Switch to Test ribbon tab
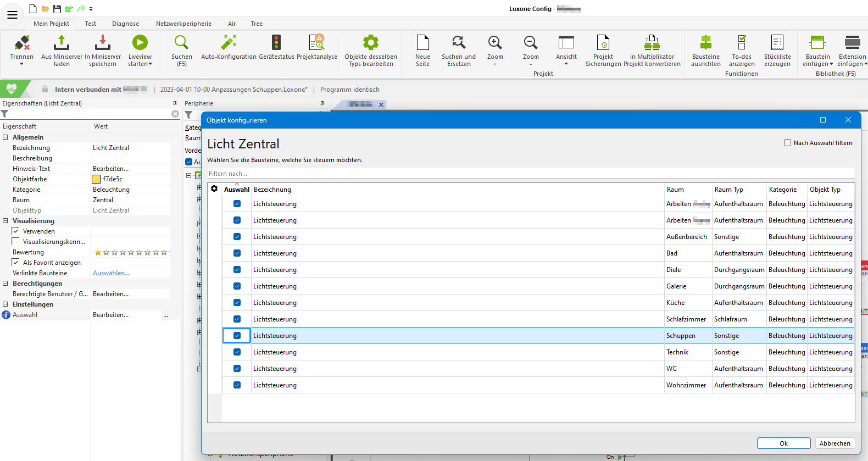This screenshot has height=461, width=868. (91, 24)
